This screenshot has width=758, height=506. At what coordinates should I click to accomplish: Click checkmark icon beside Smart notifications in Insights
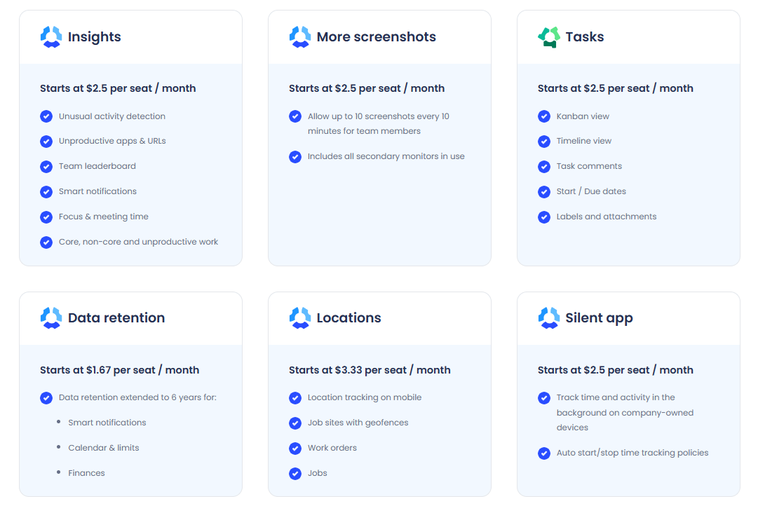(46, 192)
